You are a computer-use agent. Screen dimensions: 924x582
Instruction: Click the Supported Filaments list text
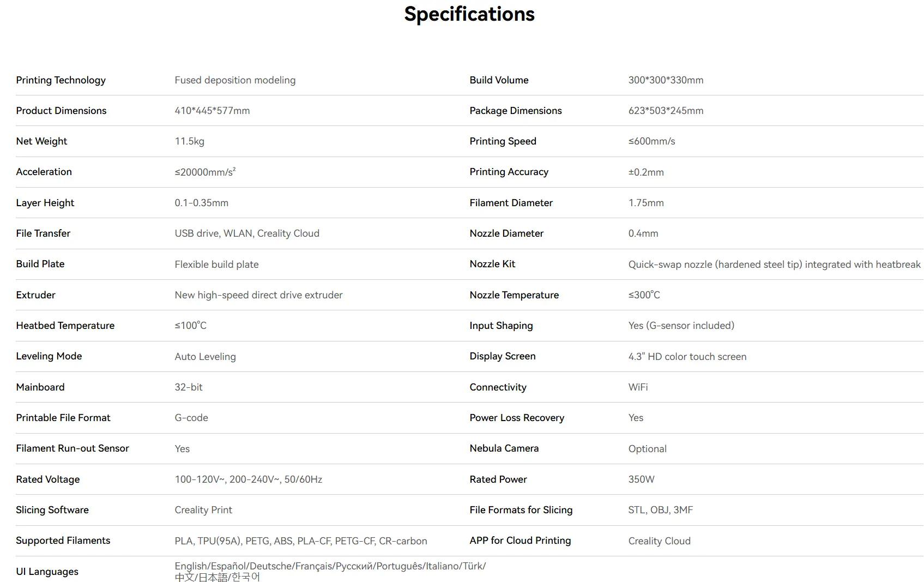[x=300, y=541]
